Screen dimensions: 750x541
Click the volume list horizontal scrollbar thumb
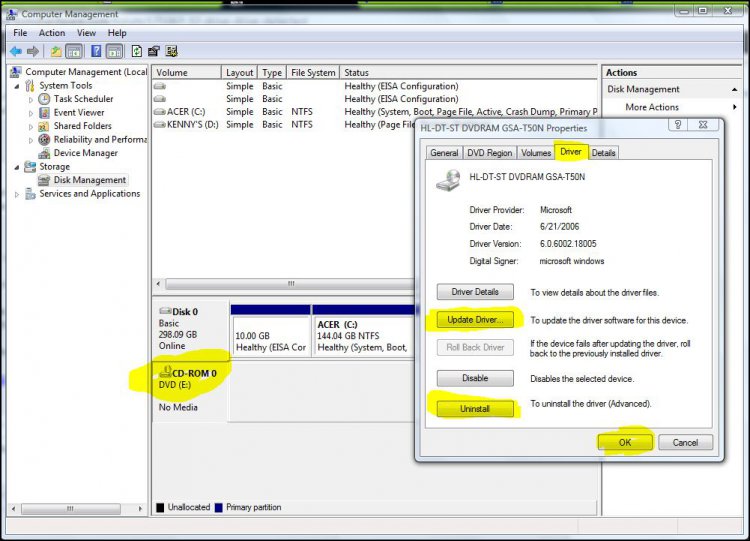290,284
